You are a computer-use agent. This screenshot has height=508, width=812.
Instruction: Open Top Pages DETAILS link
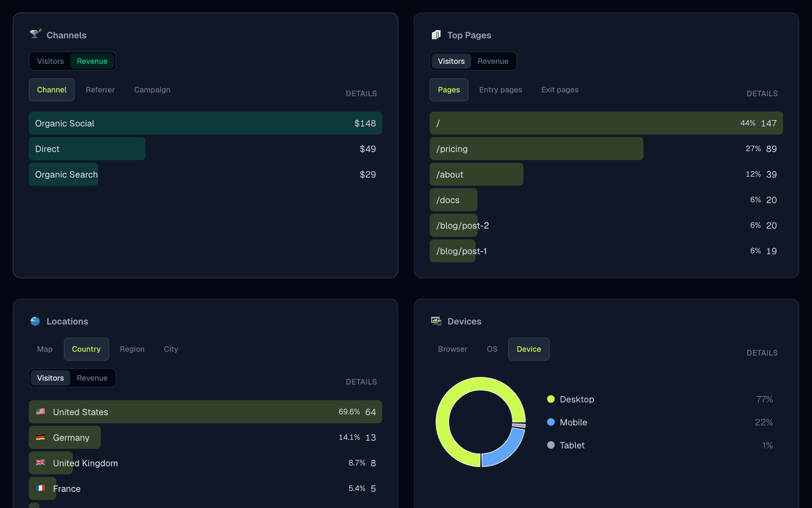click(762, 94)
